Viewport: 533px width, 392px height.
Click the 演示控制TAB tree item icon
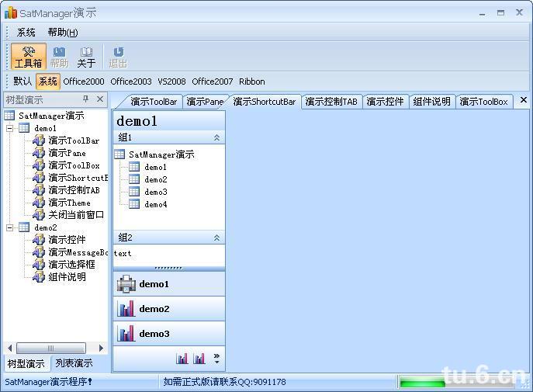tap(39, 190)
